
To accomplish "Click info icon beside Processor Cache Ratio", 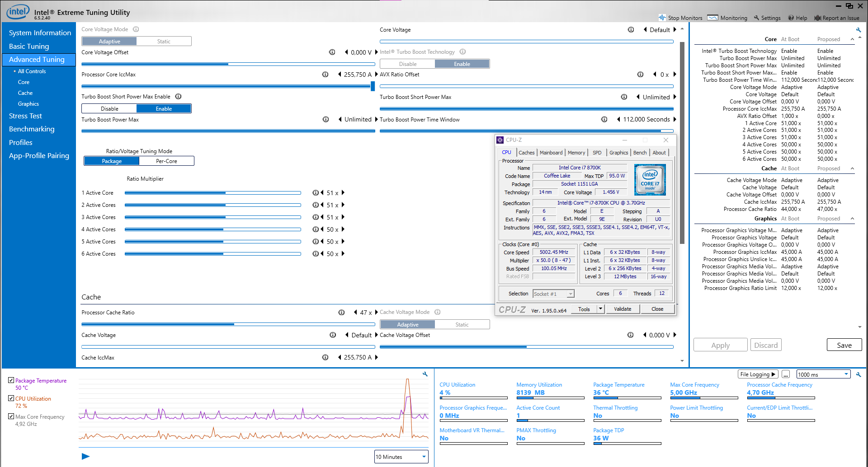I will click(x=341, y=313).
